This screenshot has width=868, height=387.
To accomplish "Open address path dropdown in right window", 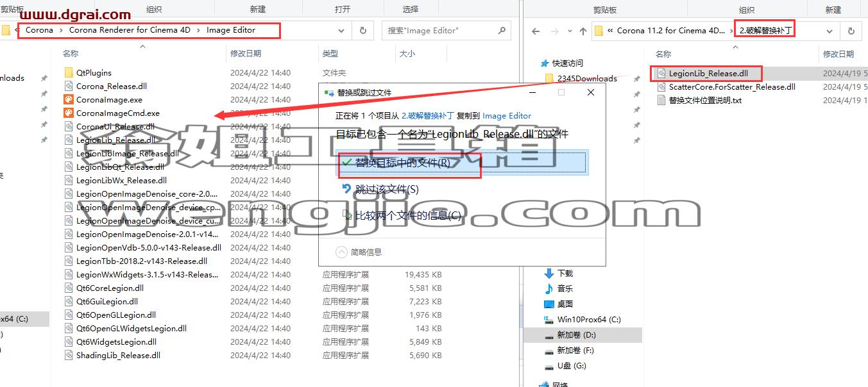I will [830, 31].
